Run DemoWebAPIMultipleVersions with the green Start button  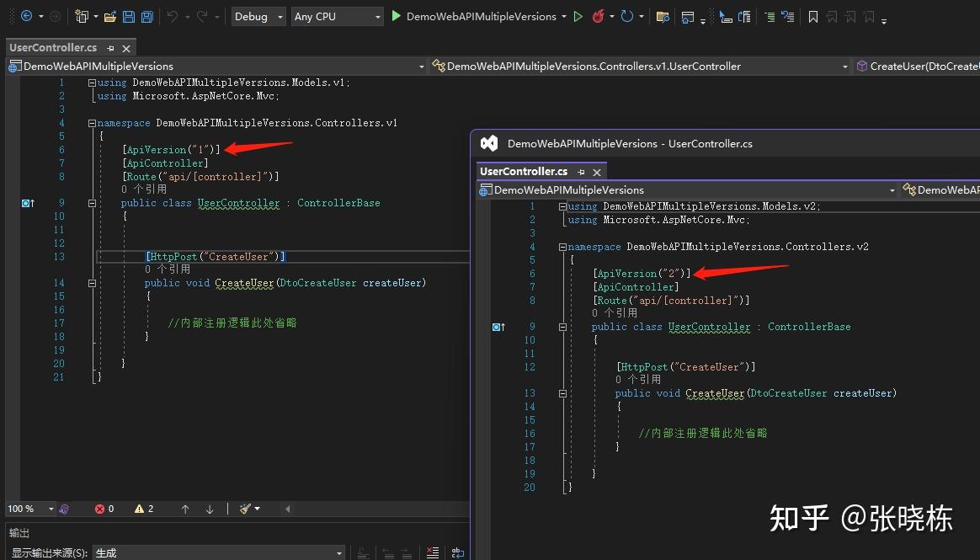[578, 16]
